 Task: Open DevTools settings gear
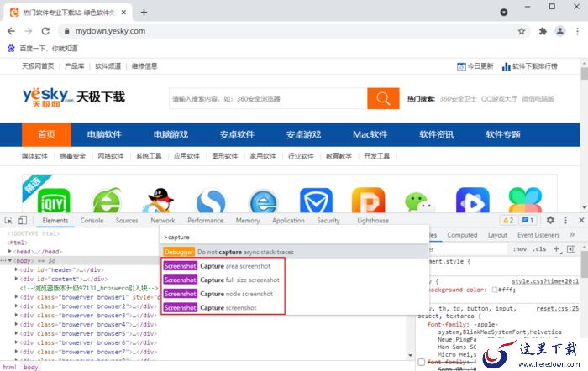[x=550, y=221]
